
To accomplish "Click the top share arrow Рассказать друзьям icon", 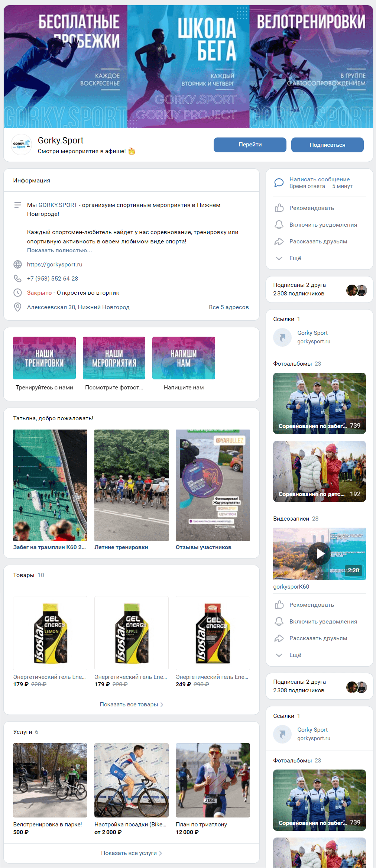I will pyautogui.click(x=279, y=242).
